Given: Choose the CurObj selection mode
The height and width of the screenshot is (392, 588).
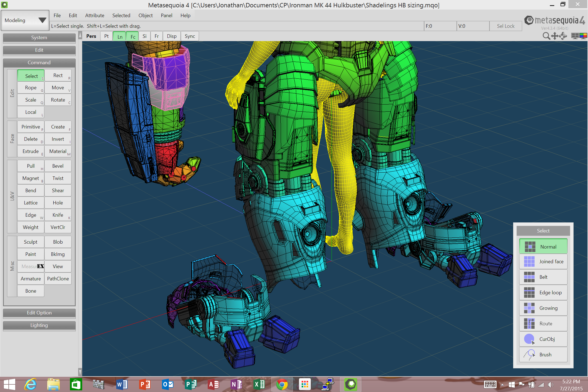Looking at the screenshot, I should [543, 339].
